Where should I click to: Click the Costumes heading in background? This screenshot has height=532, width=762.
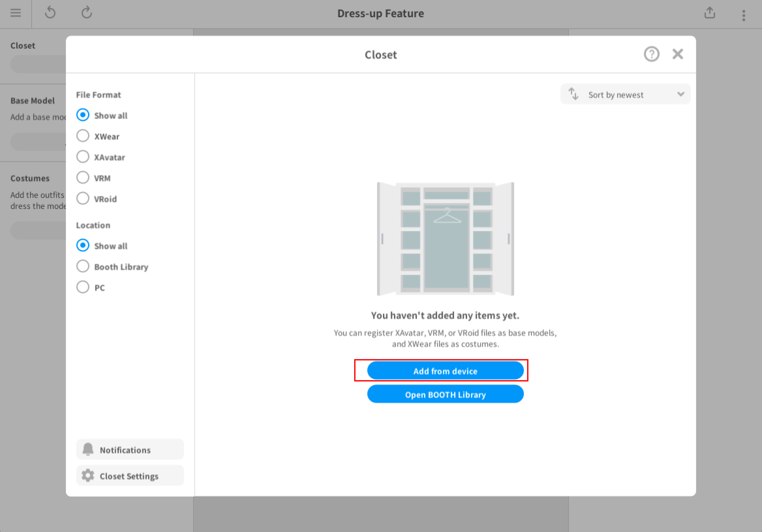[30, 178]
